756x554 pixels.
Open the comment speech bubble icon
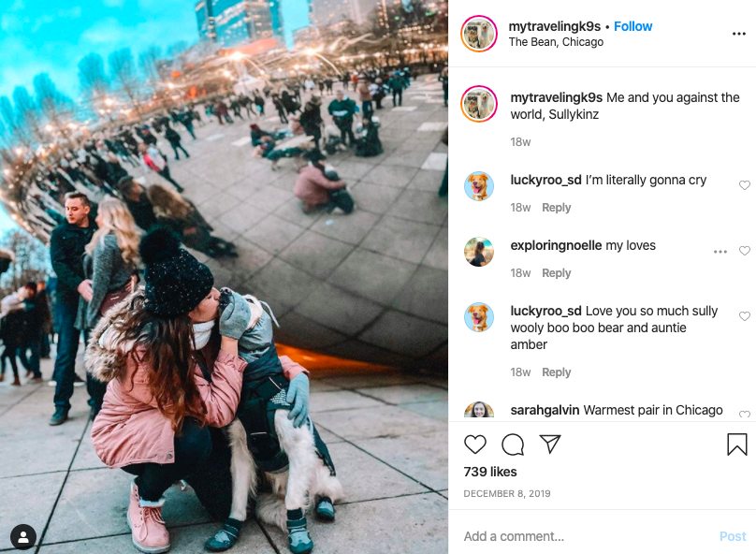pyautogui.click(x=513, y=445)
